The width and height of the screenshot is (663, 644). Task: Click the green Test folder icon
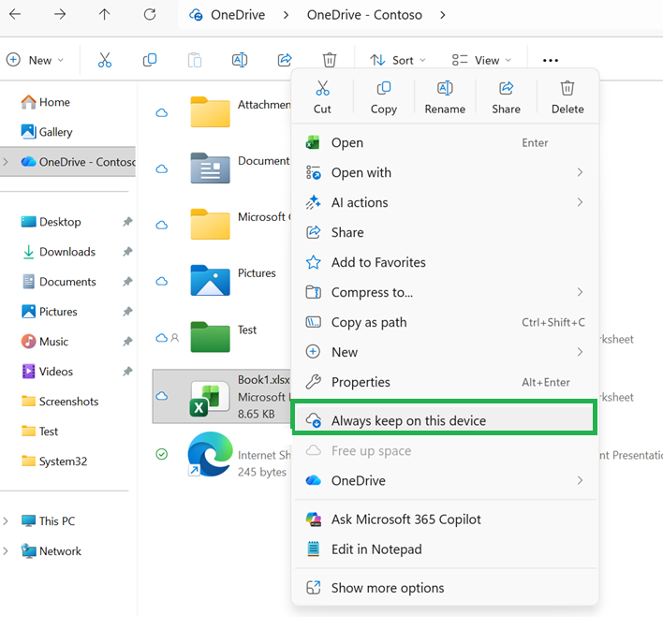click(x=210, y=337)
